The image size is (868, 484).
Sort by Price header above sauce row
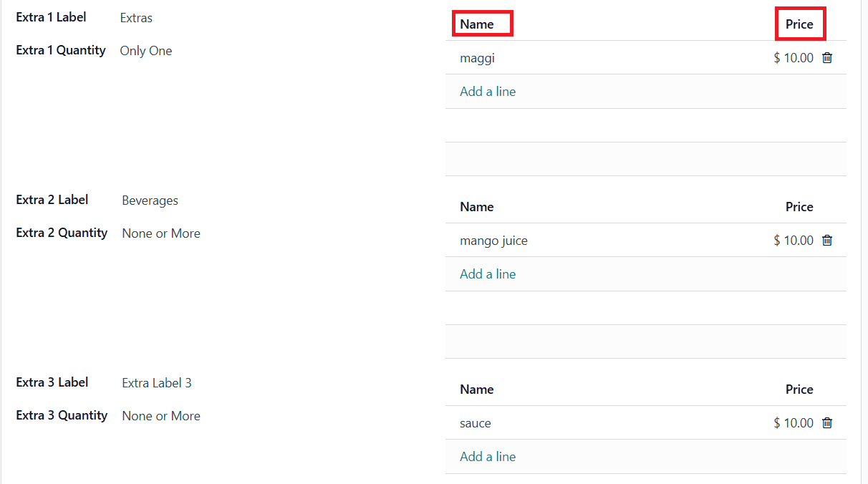pyautogui.click(x=799, y=389)
